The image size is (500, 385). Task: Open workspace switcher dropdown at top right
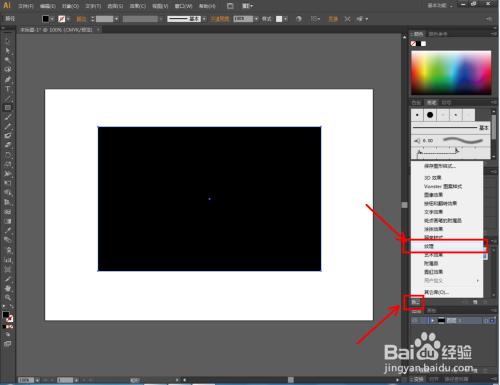(440, 6)
